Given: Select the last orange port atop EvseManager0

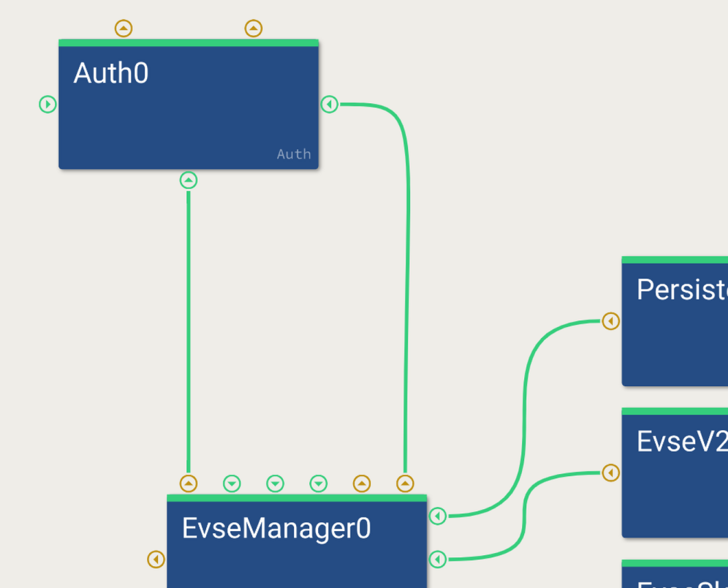Looking at the screenshot, I should [405, 483].
